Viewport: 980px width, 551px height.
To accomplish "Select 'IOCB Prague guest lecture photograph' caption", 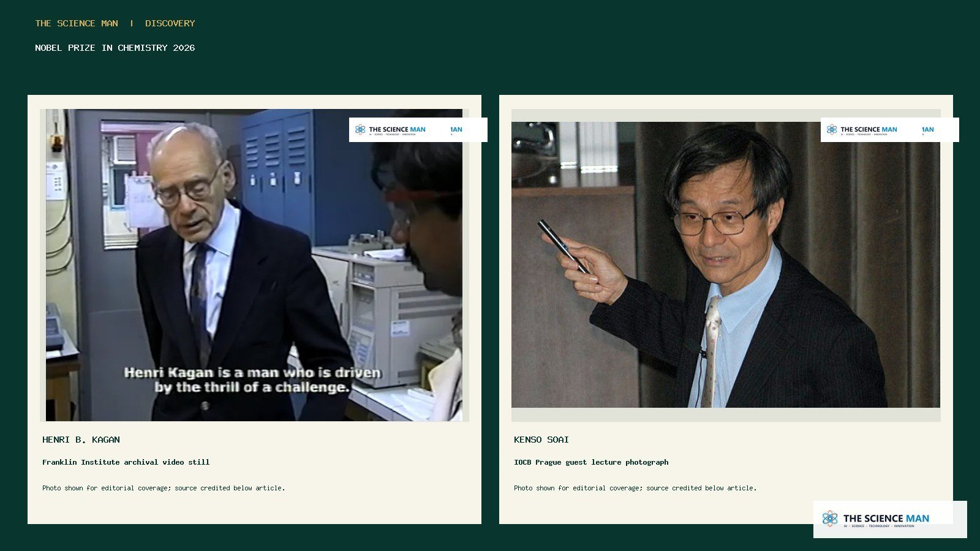I will point(591,462).
